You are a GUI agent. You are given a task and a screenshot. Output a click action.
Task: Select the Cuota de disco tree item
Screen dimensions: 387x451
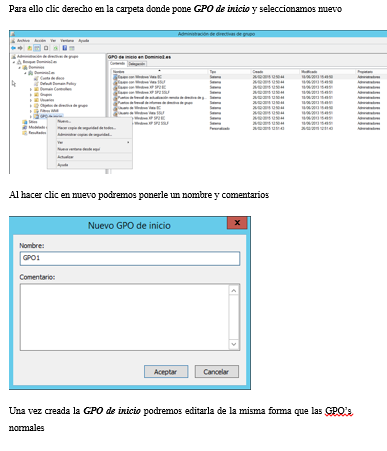pyautogui.click(x=52, y=78)
